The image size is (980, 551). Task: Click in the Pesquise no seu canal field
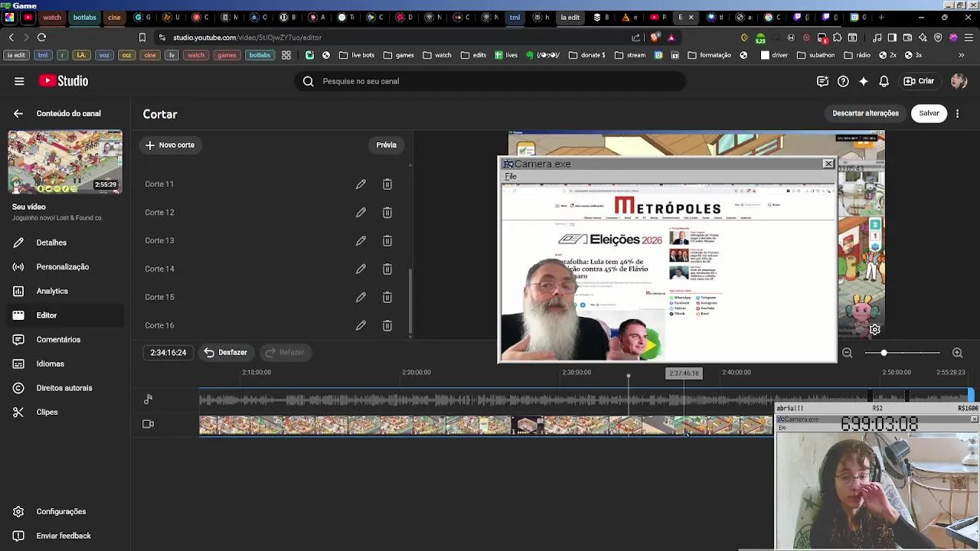490,81
